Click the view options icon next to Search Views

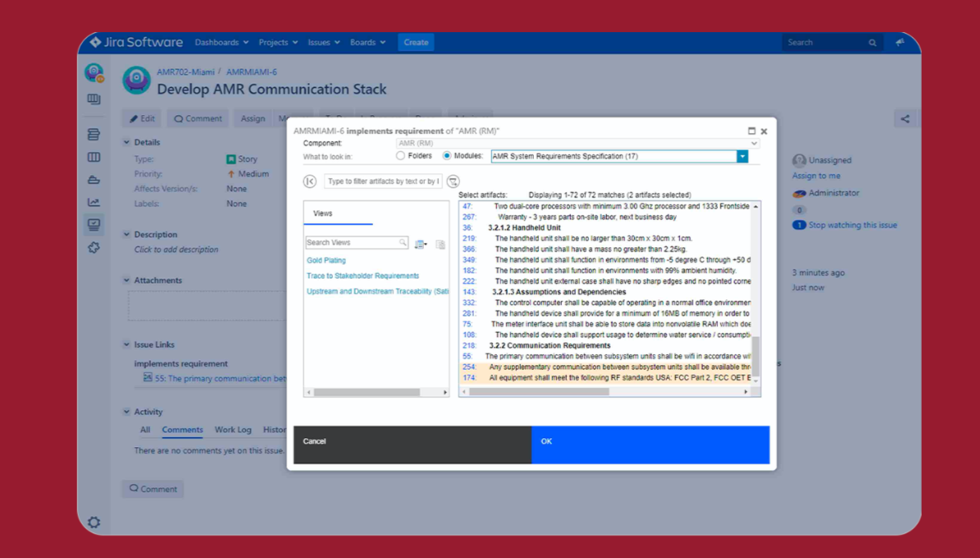421,244
